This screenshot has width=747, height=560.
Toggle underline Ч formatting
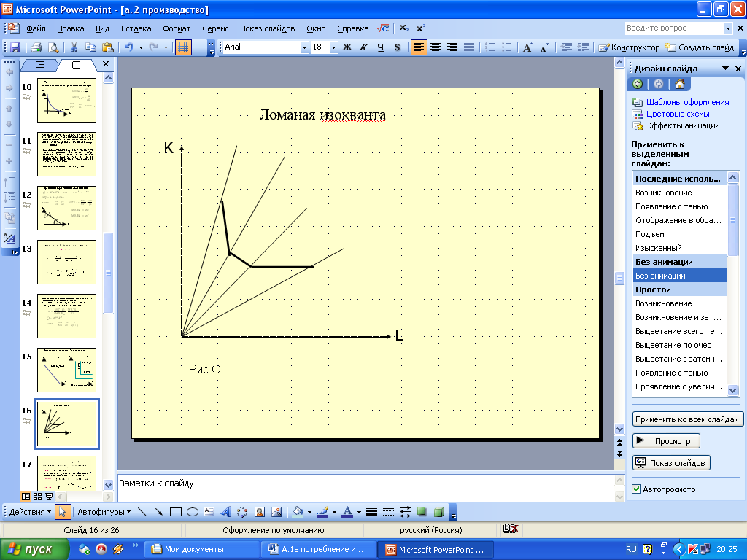(381, 47)
